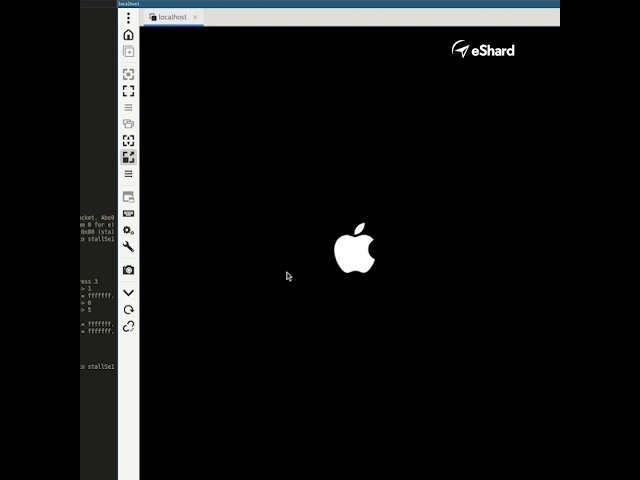Select the localhost connection tab
Screen dimensions: 640x480
pos(173,17)
